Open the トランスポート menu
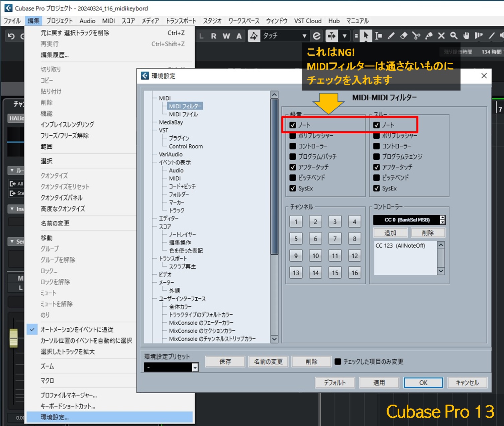Viewport: 504px width, 426px height. pos(181,21)
